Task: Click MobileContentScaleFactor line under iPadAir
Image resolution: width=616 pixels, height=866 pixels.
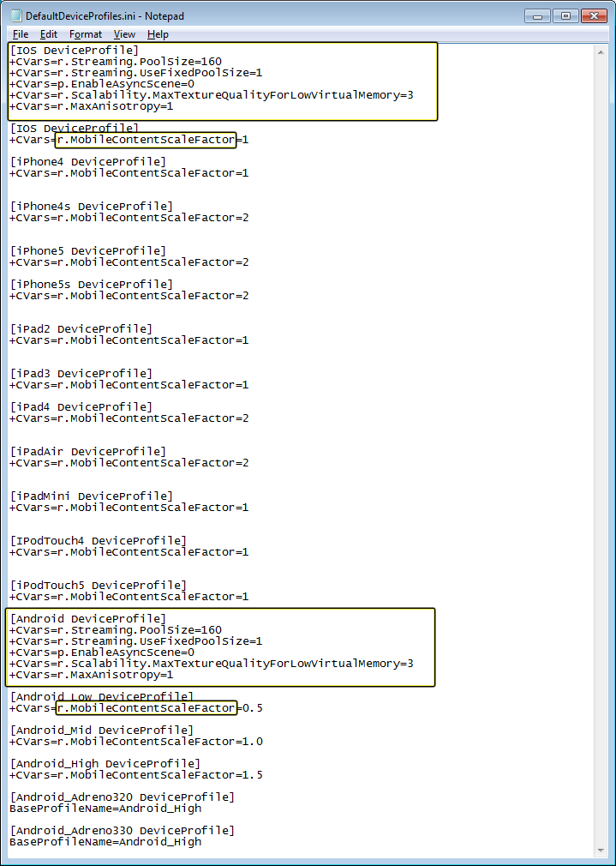Action: 129,463
